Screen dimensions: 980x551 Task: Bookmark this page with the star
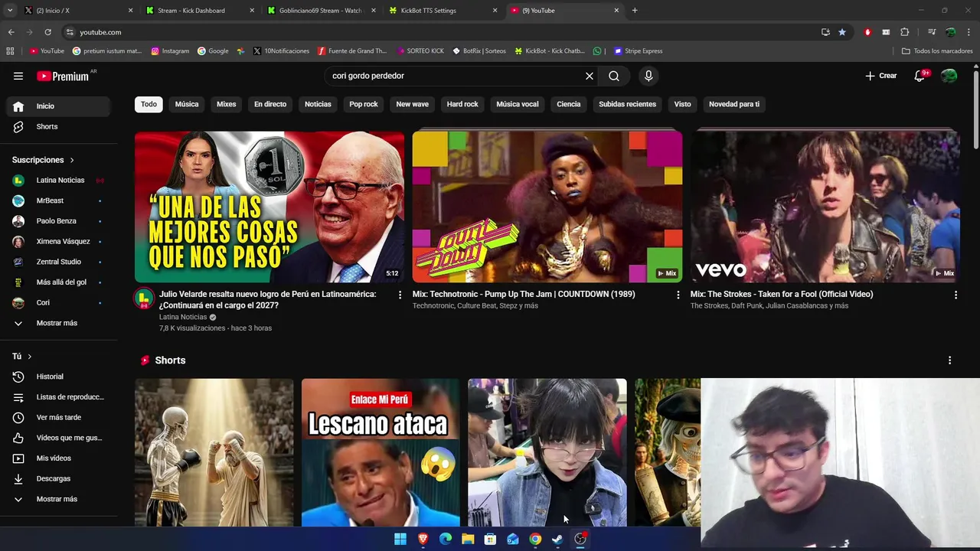coord(842,32)
